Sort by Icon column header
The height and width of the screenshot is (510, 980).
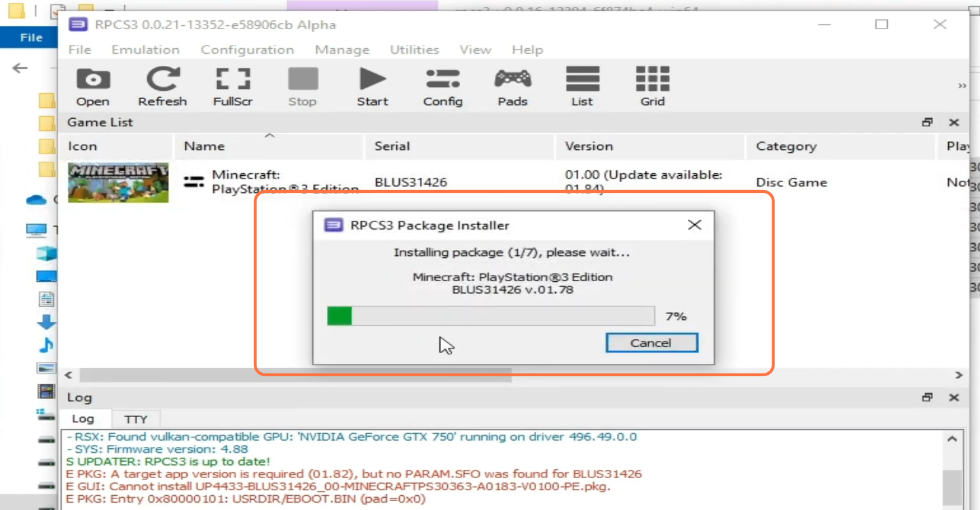(118, 146)
